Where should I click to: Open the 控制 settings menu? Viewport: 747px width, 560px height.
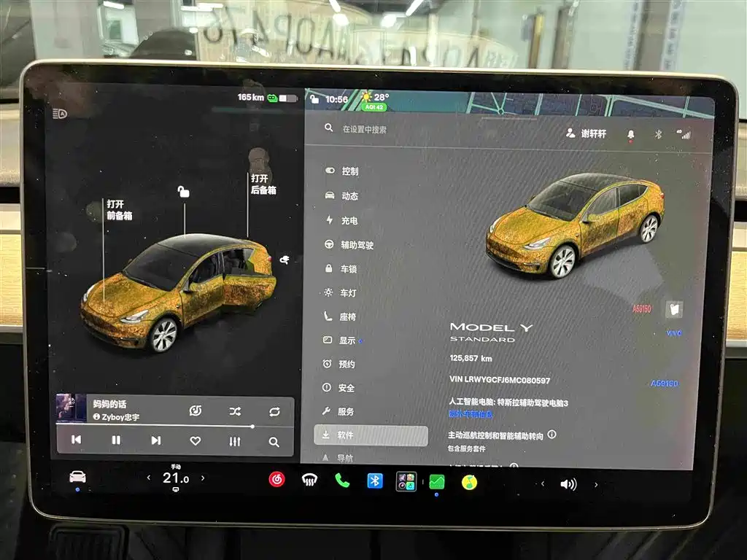tap(342, 171)
